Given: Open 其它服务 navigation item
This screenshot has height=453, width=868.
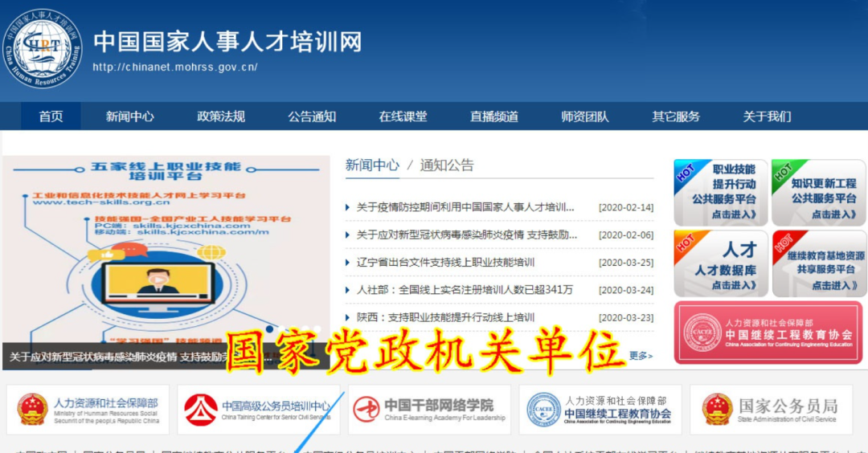Looking at the screenshot, I should click(676, 116).
